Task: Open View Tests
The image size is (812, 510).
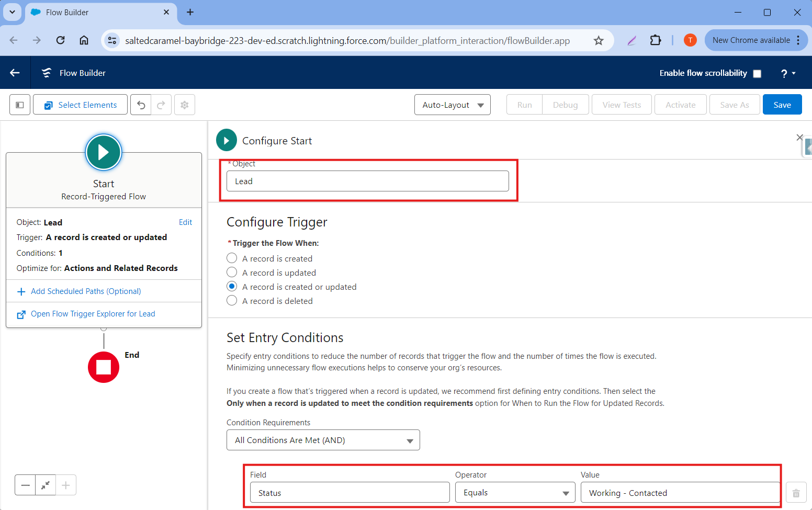Action: coord(622,105)
